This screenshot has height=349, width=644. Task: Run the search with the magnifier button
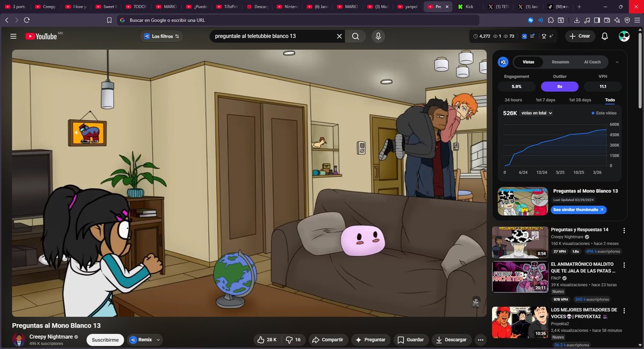tap(355, 37)
